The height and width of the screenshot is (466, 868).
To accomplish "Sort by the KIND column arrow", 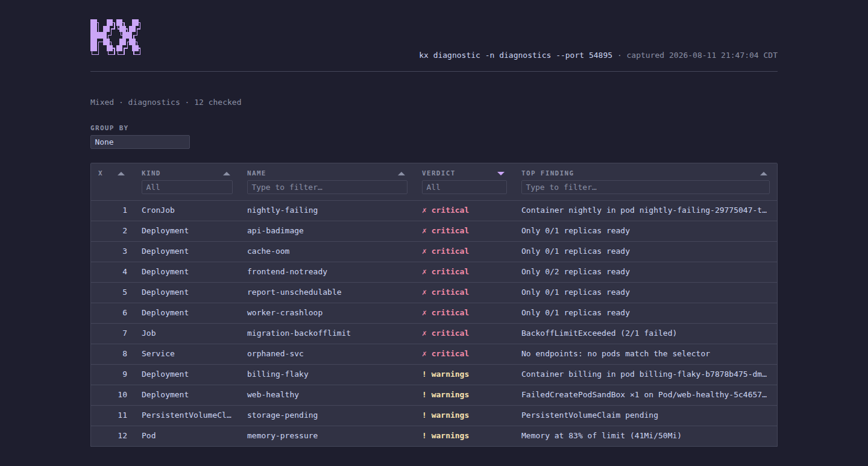I will tap(227, 174).
